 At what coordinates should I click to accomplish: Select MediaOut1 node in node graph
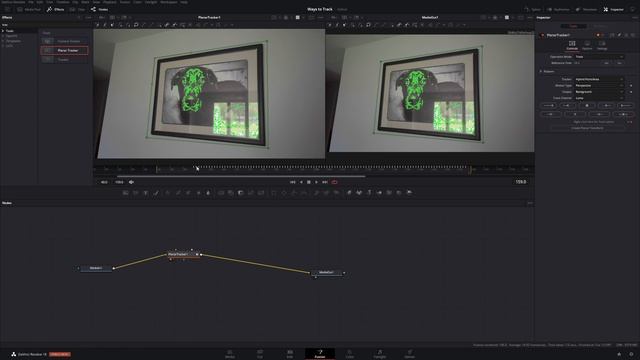coord(326,272)
